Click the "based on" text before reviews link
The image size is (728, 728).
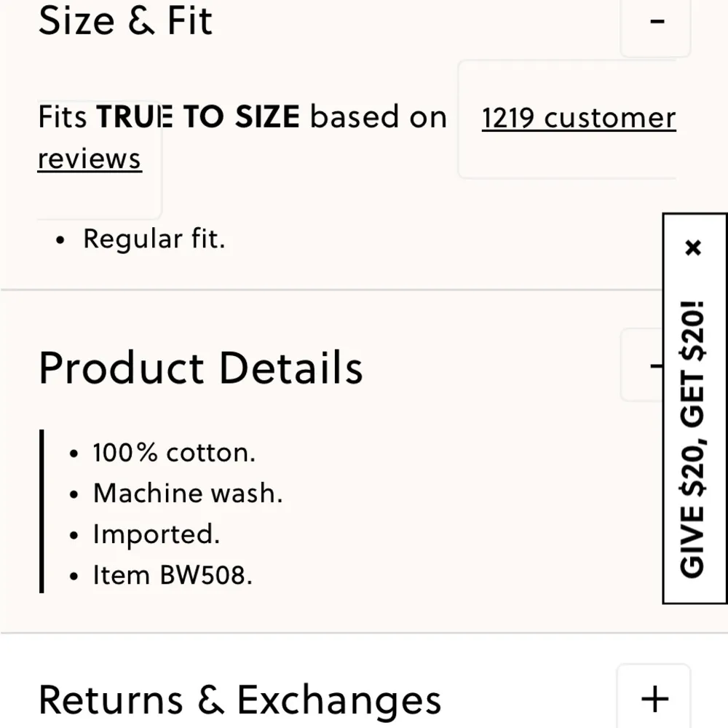tap(379, 117)
